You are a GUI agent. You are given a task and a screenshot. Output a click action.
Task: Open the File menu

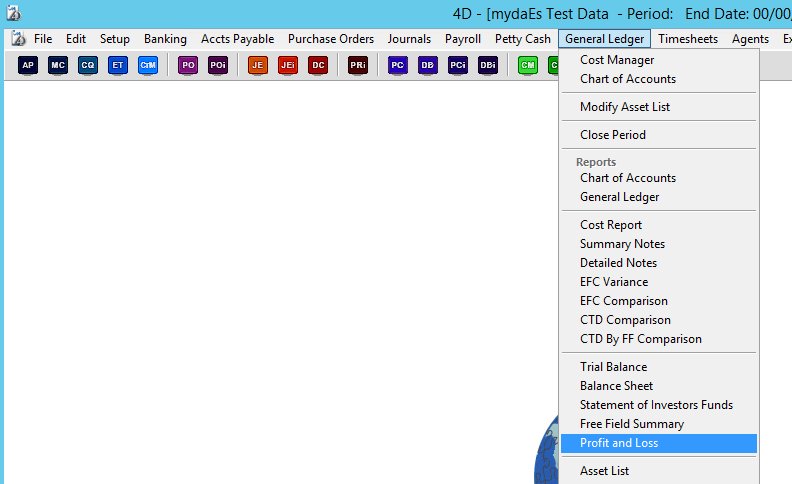click(43, 39)
